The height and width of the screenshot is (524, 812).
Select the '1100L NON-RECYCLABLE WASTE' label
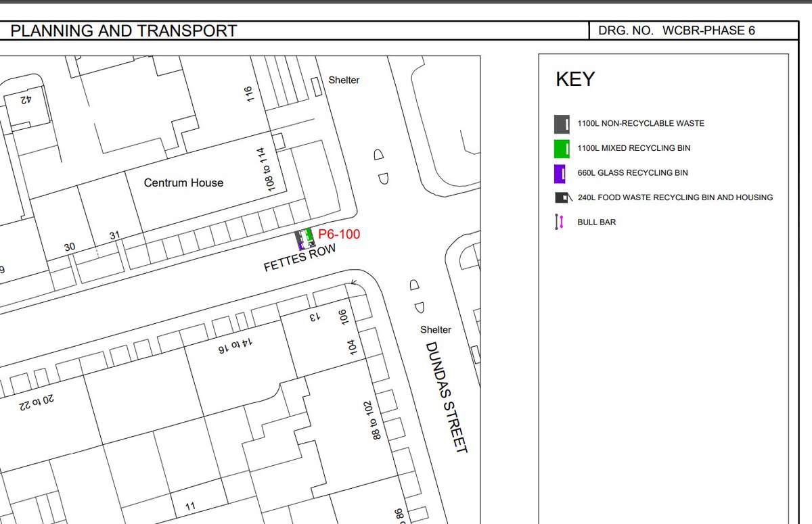point(641,124)
